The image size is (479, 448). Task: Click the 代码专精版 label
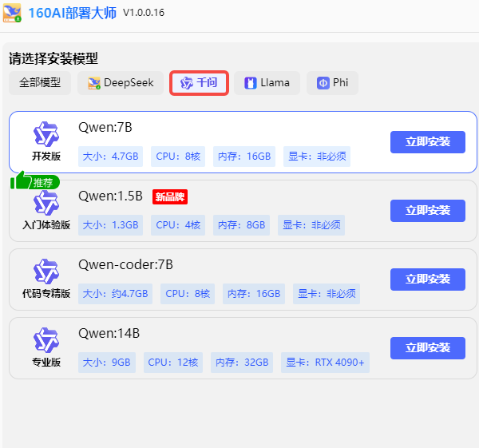coord(46,294)
